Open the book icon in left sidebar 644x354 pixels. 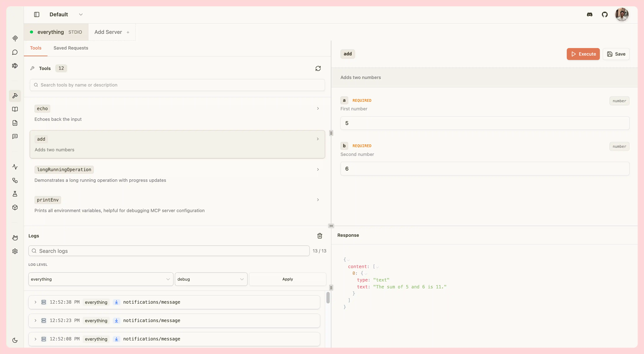click(15, 109)
